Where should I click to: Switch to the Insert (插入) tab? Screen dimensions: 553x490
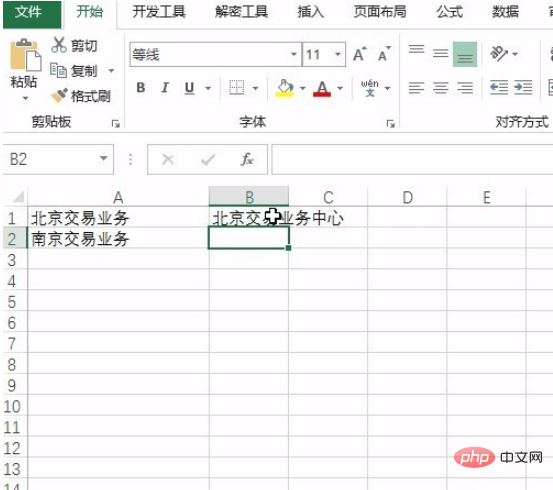point(310,12)
